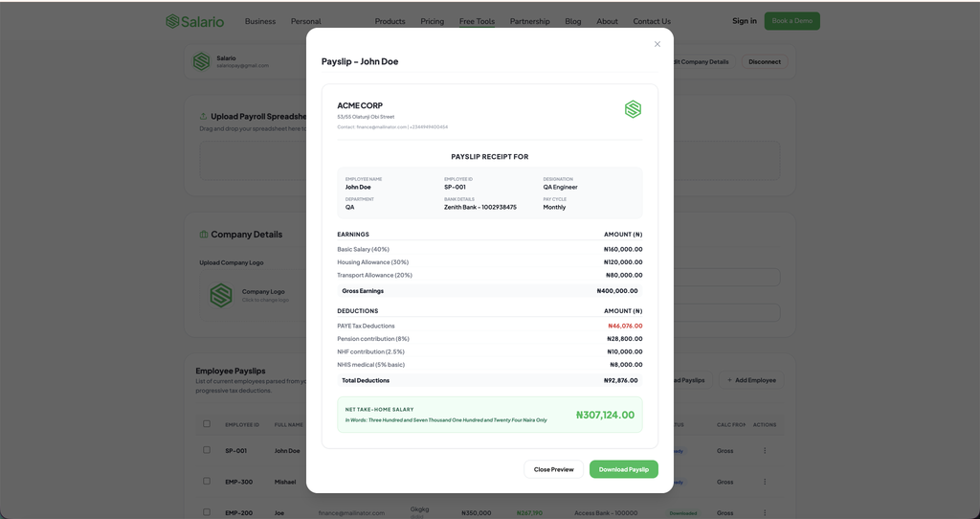Click the Book a Demo button
Screen dimensions: 980x519
pyautogui.click(x=791, y=21)
